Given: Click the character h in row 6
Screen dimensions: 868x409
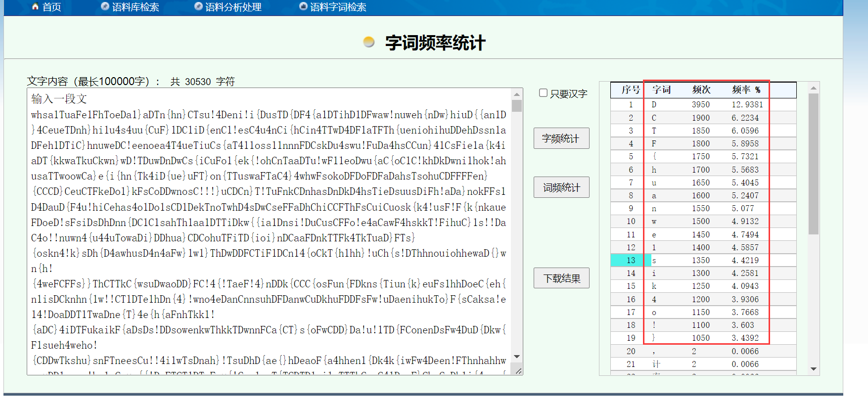Looking at the screenshot, I should pyautogui.click(x=654, y=170).
